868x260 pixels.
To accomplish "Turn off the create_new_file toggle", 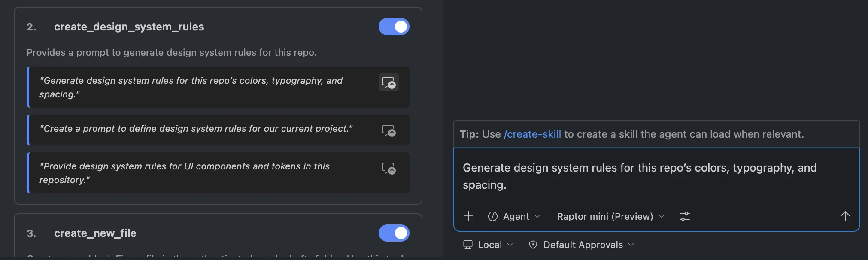I will click(394, 233).
